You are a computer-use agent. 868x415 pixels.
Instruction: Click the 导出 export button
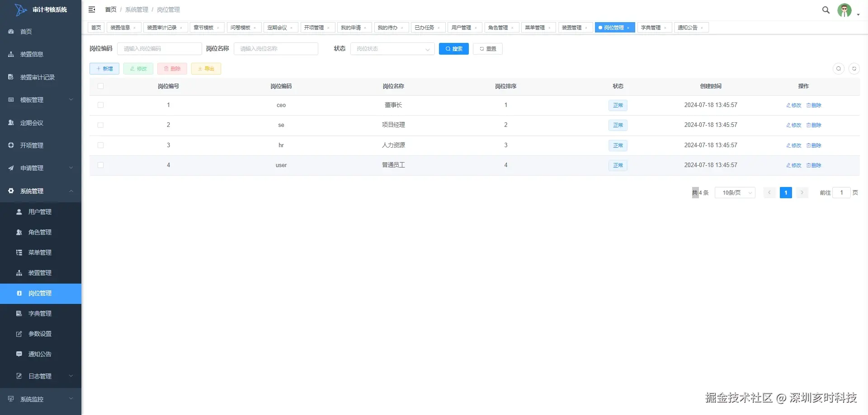tap(206, 69)
